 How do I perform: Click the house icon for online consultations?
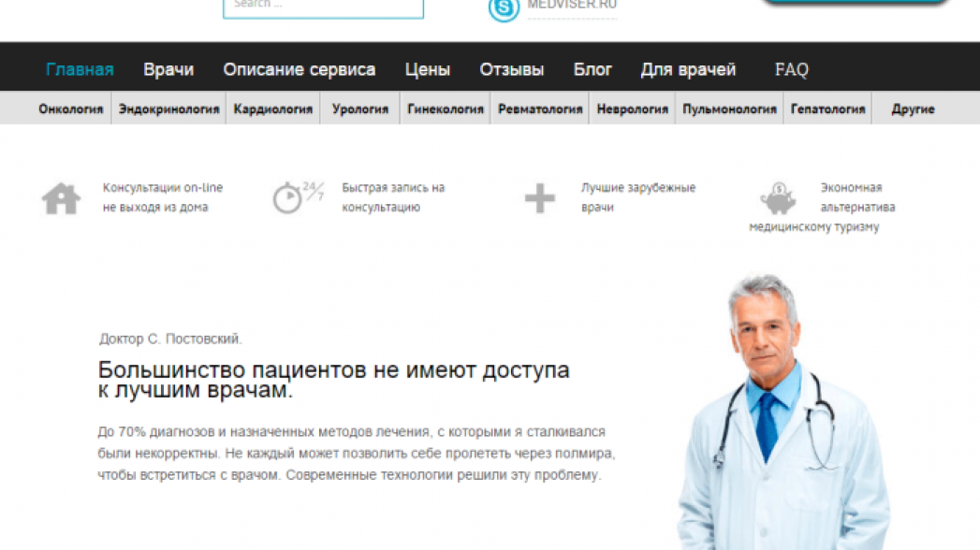click(x=61, y=199)
